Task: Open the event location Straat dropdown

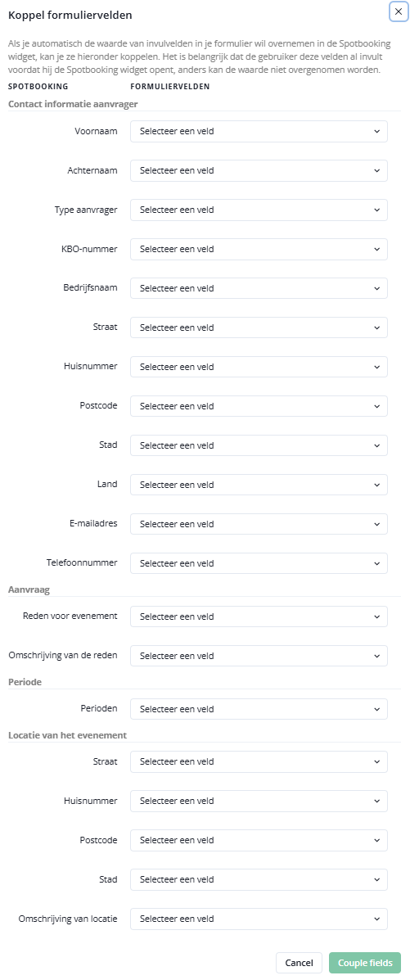Action: (259, 762)
